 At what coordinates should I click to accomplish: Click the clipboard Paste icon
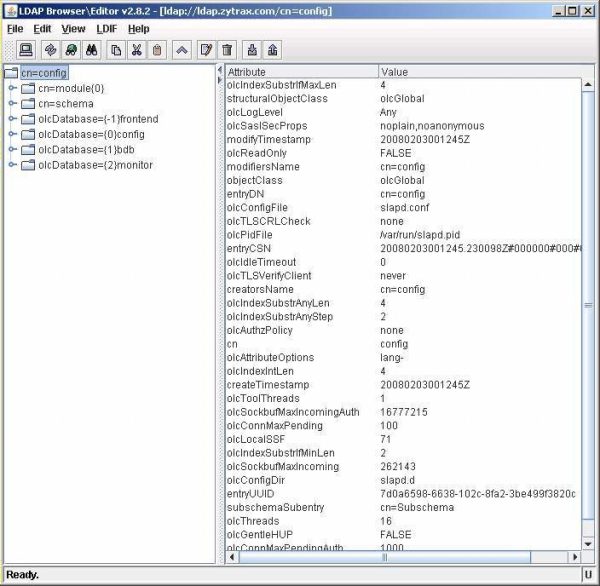click(x=157, y=49)
